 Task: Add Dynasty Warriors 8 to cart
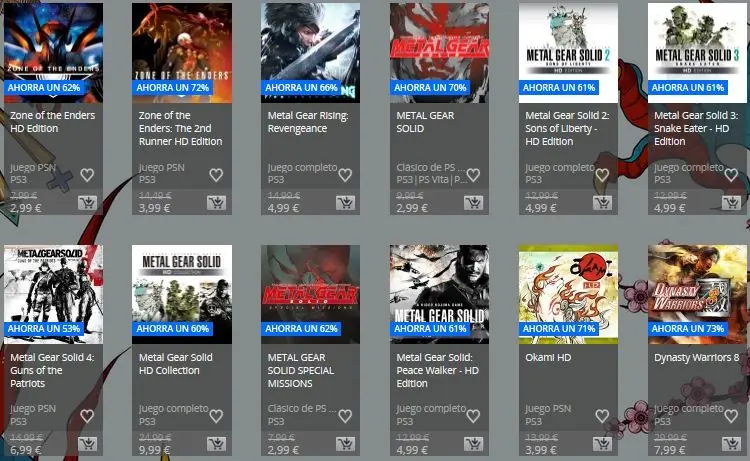[x=731, y=444]
